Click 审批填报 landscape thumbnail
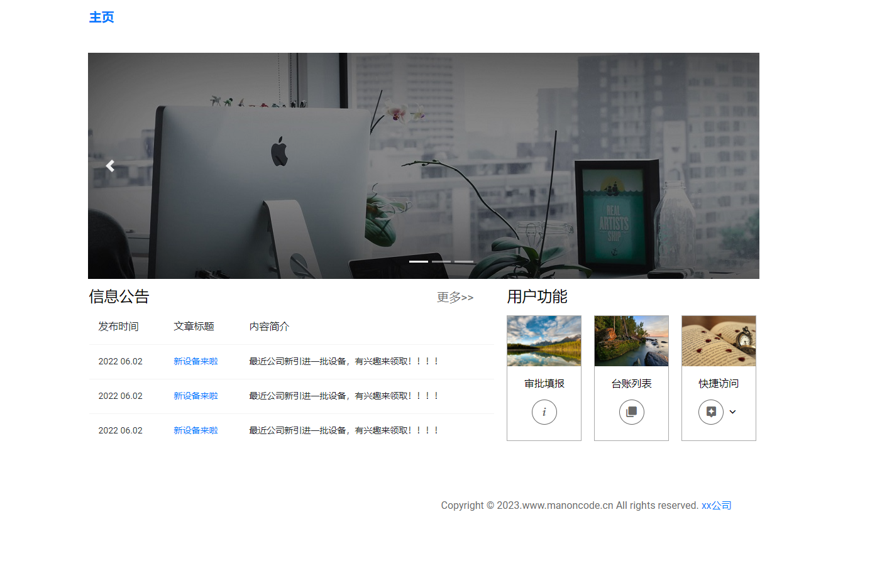 (x=544, y=341)
